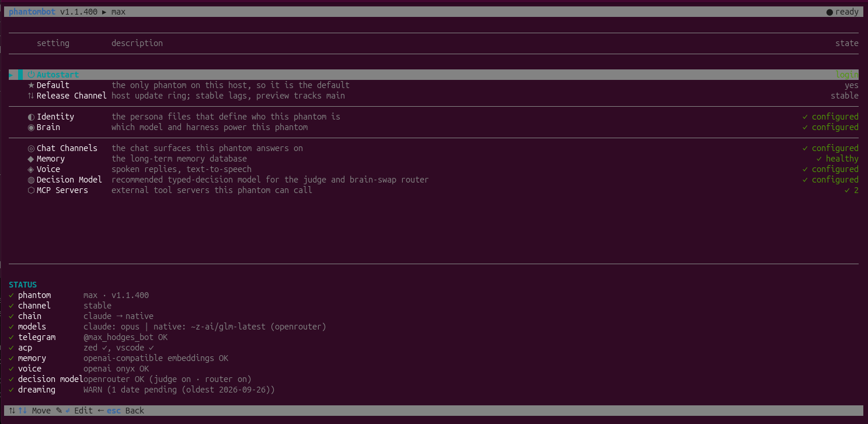Image resolution: width=868 pixels, height=424 pixels.
Task: Click the Autostart 'login' state value
Action: click(x=847, y=75)
